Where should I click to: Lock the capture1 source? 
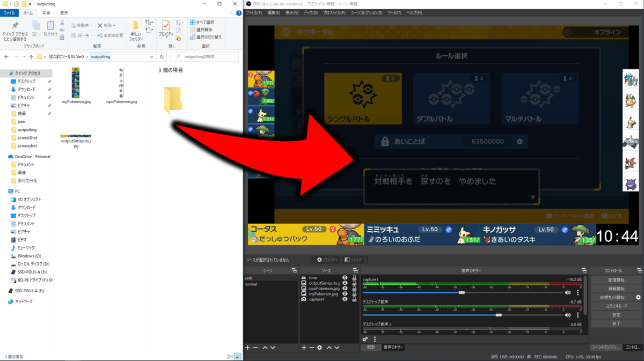(354, 299)
